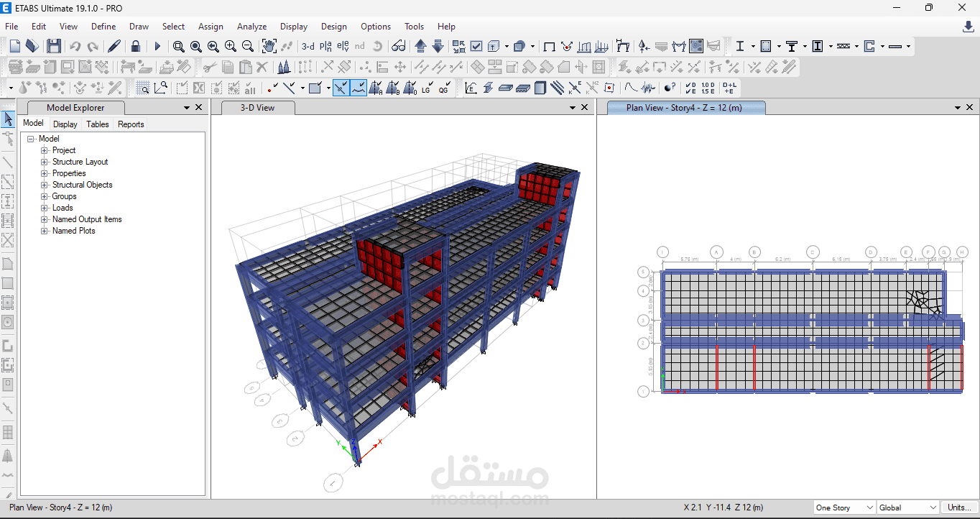Open the Model Explorer panel dropdown arrow

click(x=187, y=108)
